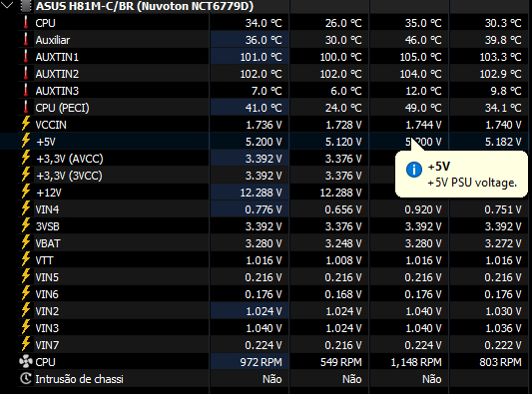Screen dimensions: 532x394
Task: Click the lightning bolt icon next to +12V
Action: coord(26,192)
